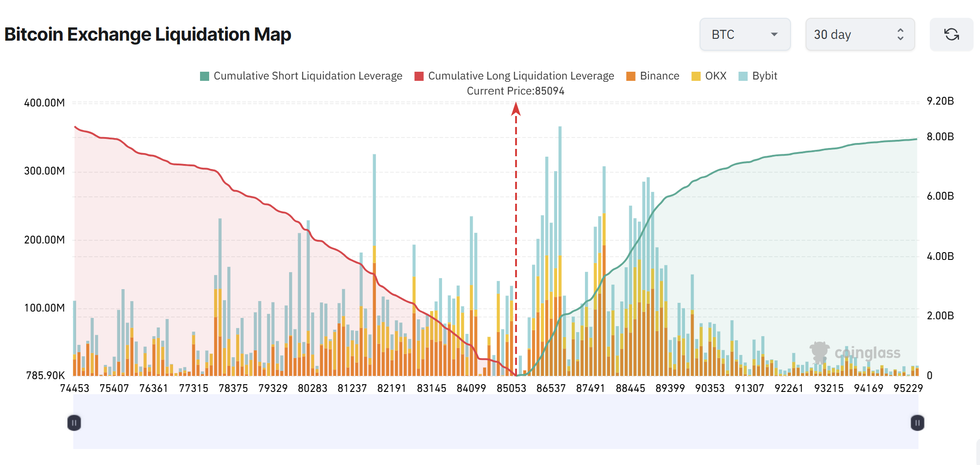Click the green Cumulative Short legend swatch
The image size is (980, 465).
[205, 76]
